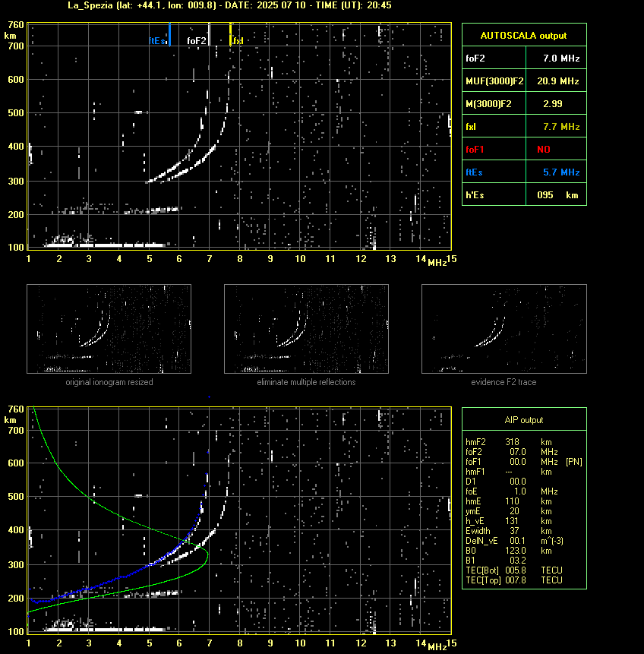
Task: Click the yellow fxI label in AUTOSCALA table
Action: pos(494,126)
